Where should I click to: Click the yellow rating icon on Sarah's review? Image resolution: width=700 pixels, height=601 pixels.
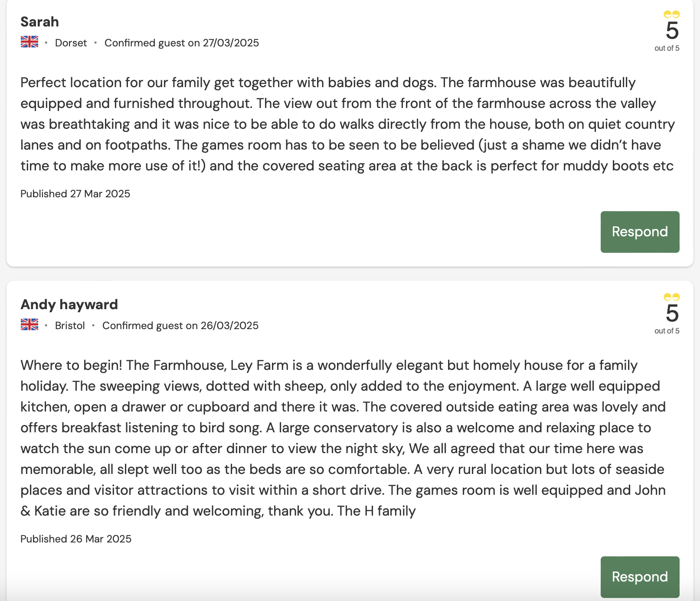[671, 15]
